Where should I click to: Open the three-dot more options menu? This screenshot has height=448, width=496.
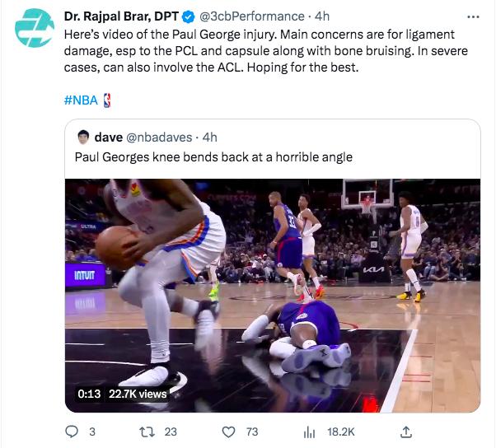[473, 16]
